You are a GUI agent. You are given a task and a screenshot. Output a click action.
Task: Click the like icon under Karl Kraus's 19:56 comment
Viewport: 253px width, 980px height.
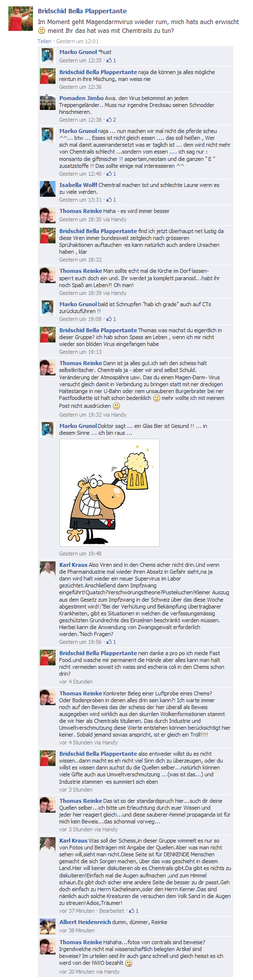(x=109, y=642)
